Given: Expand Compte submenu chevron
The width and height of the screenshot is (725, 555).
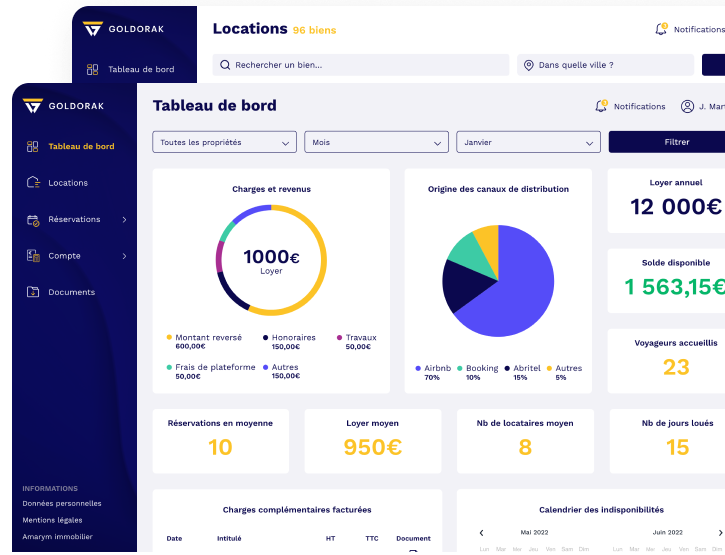Looking at the screenshot, I should click(124, 256).
